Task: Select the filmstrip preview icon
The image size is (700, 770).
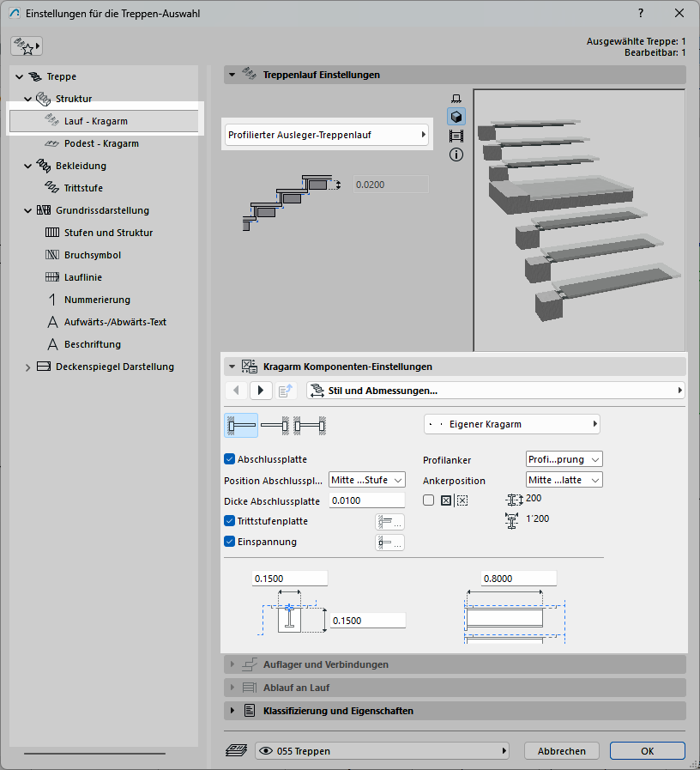Action: pos(456,136)
